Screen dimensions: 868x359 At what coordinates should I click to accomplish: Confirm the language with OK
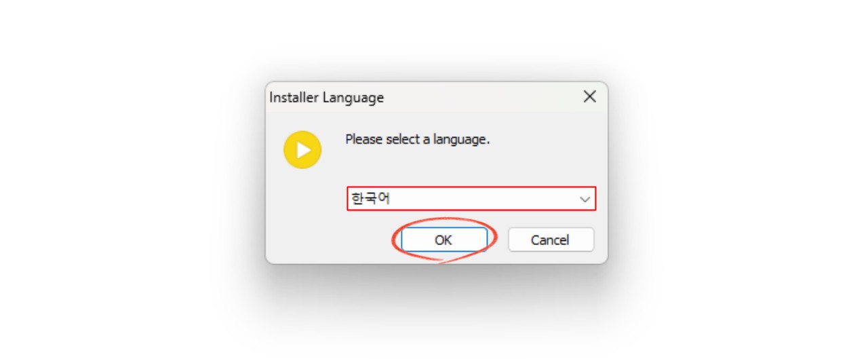tap(443, 240)
